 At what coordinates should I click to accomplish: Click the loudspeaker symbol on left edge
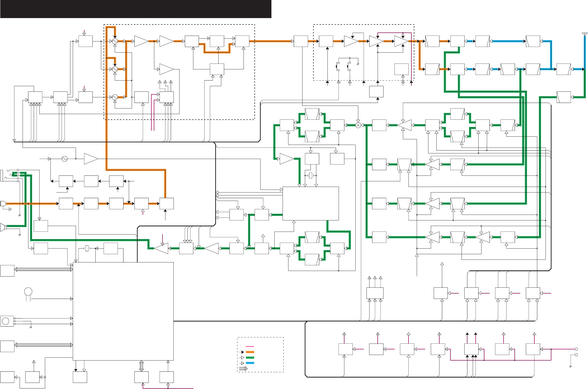[3, 227]
